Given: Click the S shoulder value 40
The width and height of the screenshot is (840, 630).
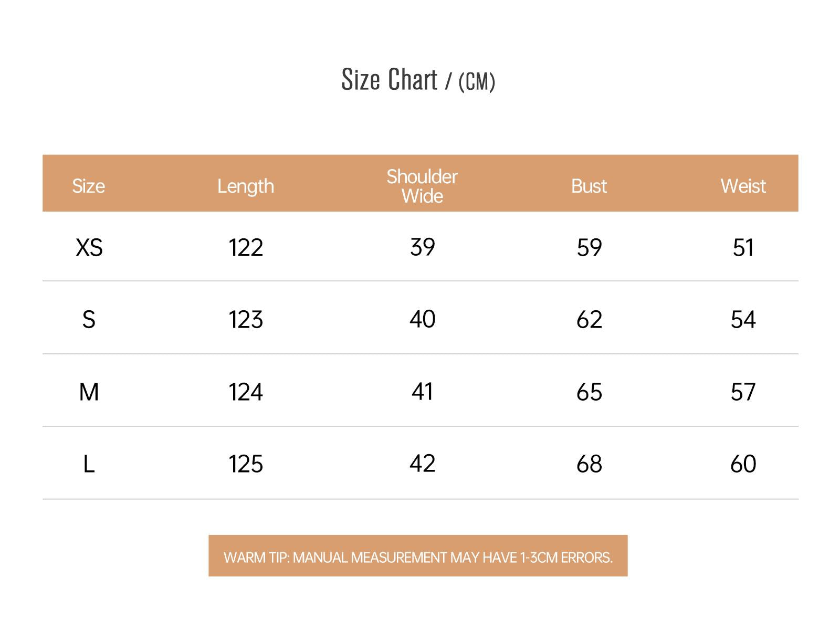Looking at the screenshot, I should 423,319.
